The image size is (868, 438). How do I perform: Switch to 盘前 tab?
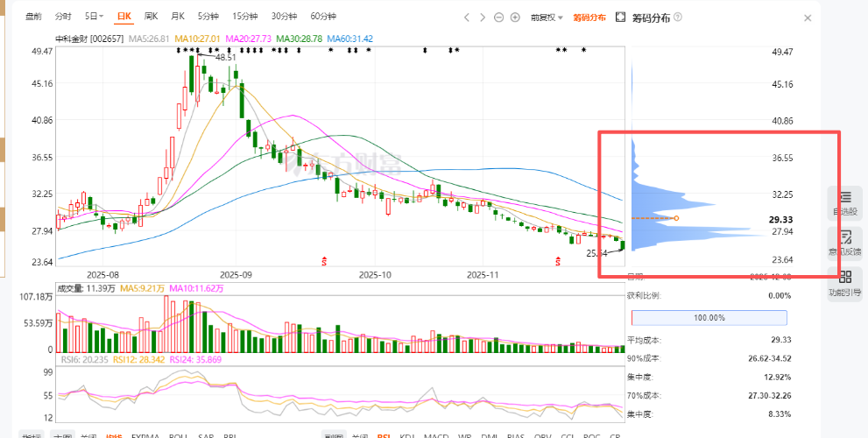click(33, 16)
